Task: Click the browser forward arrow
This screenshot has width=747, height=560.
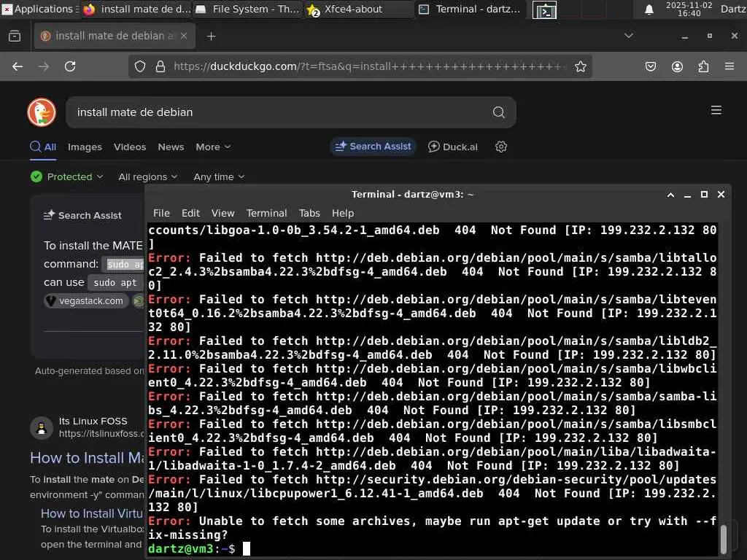Action: pyautogui.click(x=44, y=66)
